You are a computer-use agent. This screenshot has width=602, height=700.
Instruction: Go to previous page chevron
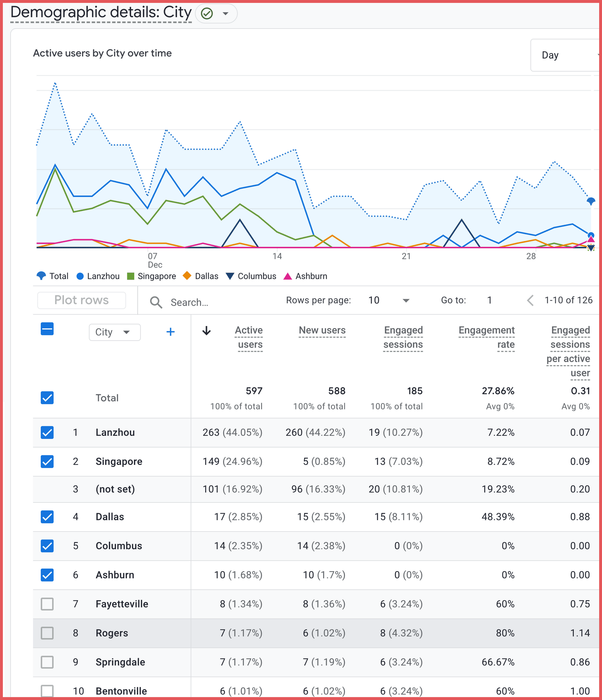(531, 300)
